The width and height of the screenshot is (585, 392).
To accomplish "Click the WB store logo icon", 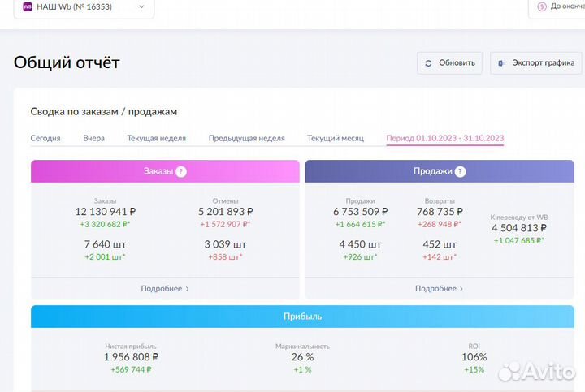I will pos(28,6).
